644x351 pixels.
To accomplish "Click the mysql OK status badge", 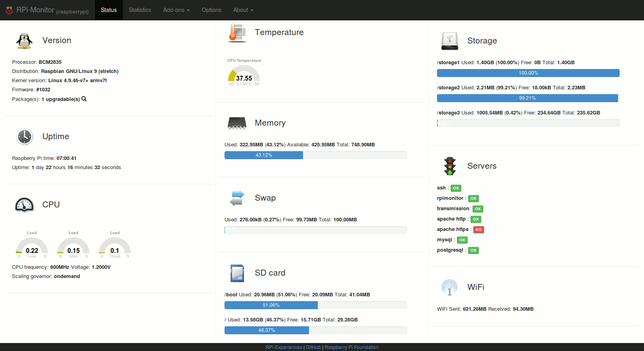I will coord(462,240).
